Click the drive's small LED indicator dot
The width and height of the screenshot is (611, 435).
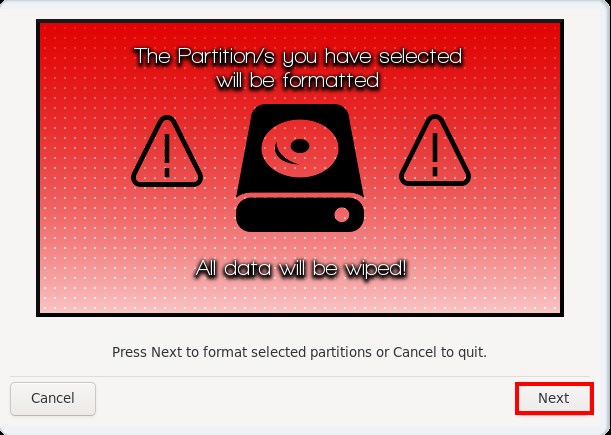point(342,214)
